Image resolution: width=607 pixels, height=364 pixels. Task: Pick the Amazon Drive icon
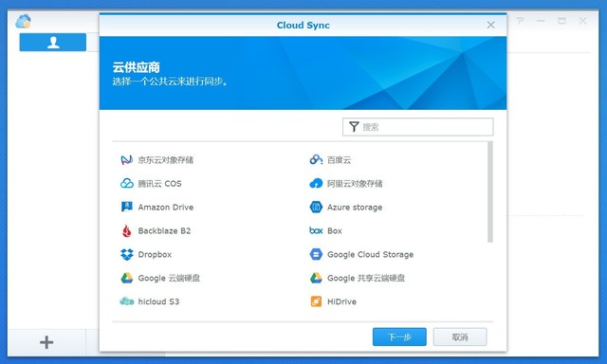(x=126, y=207)
